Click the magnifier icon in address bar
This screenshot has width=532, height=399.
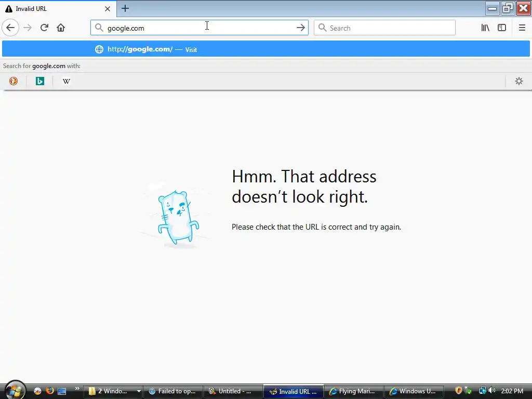(x=99, y=28)
